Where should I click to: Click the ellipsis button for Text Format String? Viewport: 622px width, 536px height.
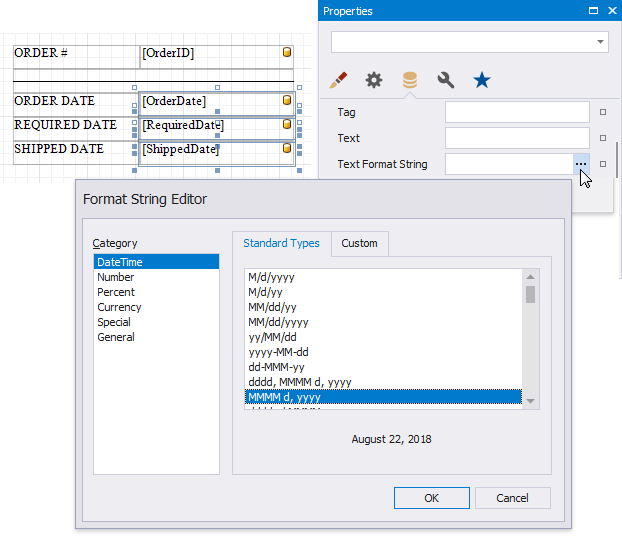(x=582, y=164)
